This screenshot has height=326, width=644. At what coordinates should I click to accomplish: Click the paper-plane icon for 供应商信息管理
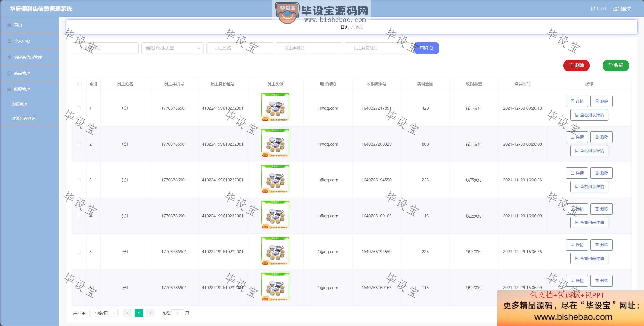click(x=9, y=57)
